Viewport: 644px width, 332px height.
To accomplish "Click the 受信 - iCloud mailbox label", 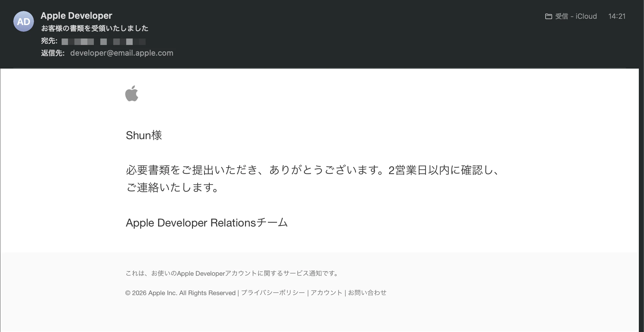I will click(x=576, y=16).
